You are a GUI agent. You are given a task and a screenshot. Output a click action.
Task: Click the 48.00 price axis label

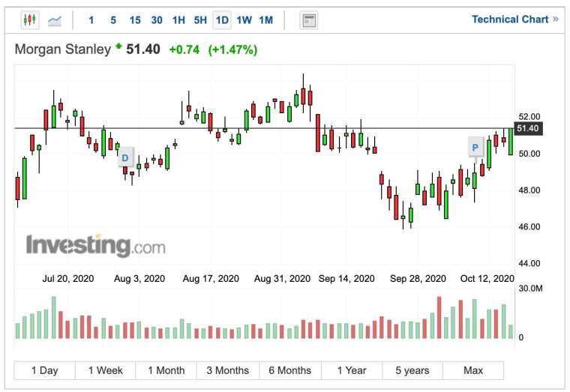529,190
